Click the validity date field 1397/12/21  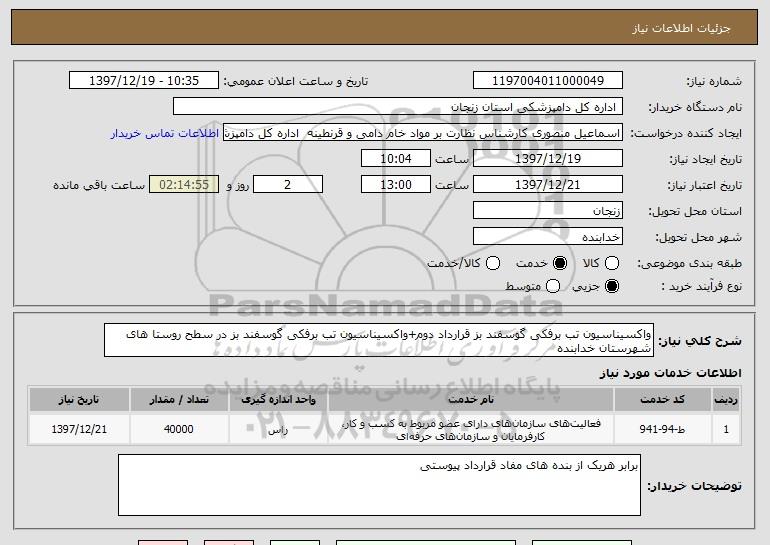pos(548,185)
